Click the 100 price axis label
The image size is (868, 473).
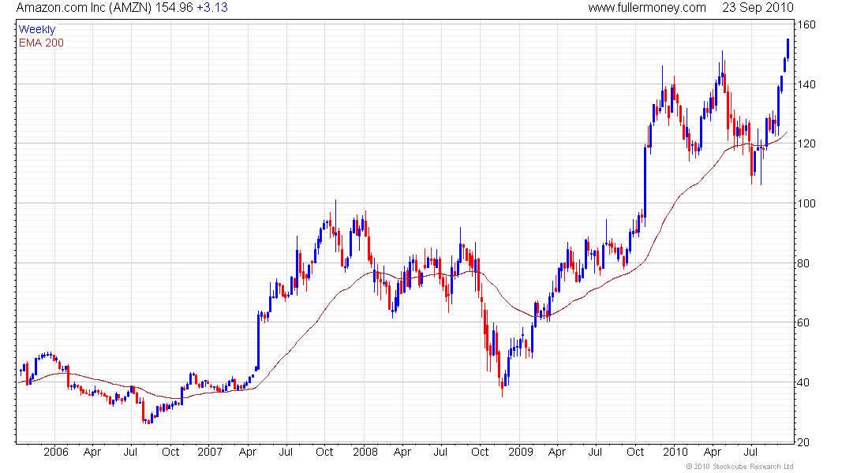click(806, 203)
